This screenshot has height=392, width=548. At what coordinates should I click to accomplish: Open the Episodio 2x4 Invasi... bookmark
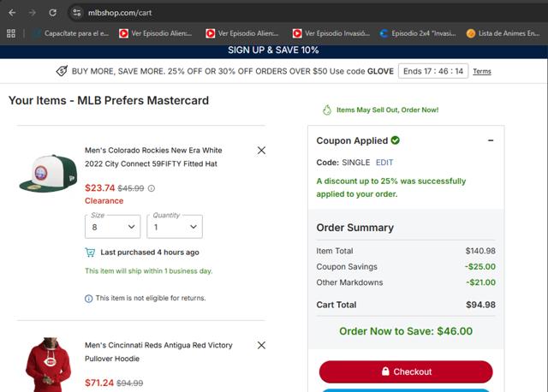(x=416, y=33)
